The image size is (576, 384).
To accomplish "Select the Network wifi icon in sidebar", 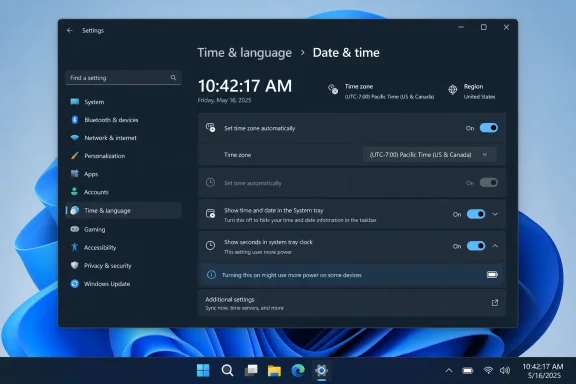I will pyautogui.click(x=75, y=138).
